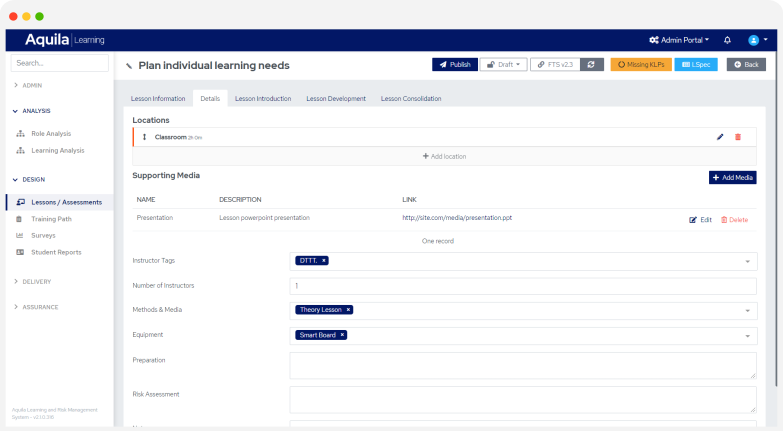The width and height of the screenshot is (783, 431).
Task: Open the Draft status dropdown
Action: 502,64
